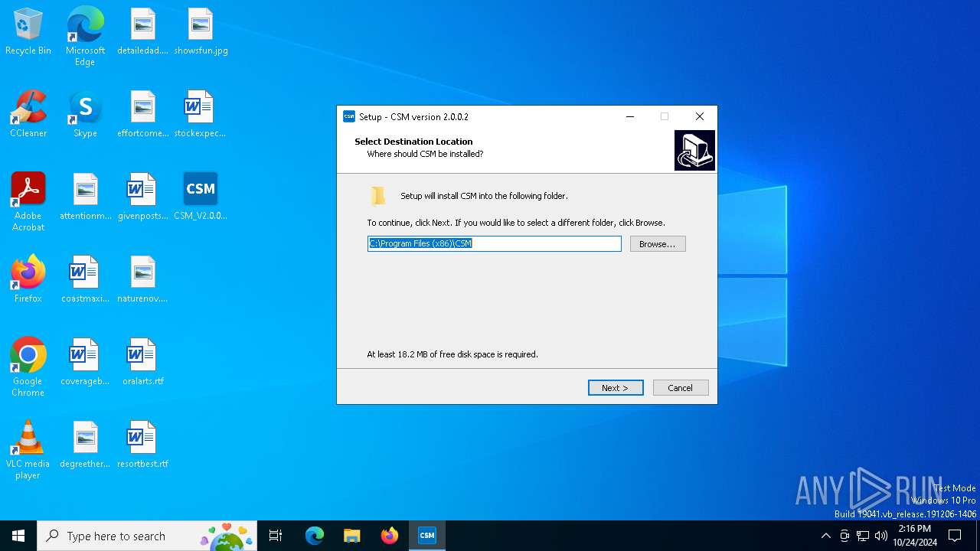
Task: Launch Edge from the taskbar
Action: pyautogui.click(x=315, y=536)
